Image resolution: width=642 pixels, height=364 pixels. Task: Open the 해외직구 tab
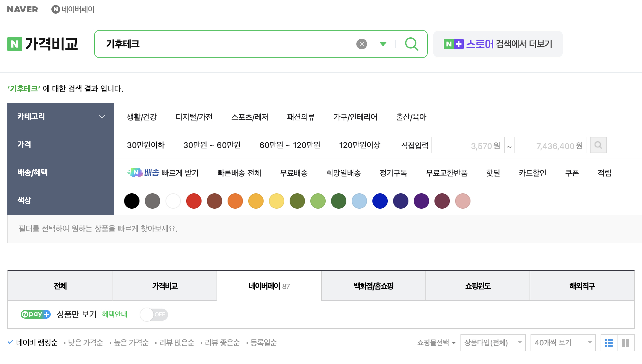point(582,286)
